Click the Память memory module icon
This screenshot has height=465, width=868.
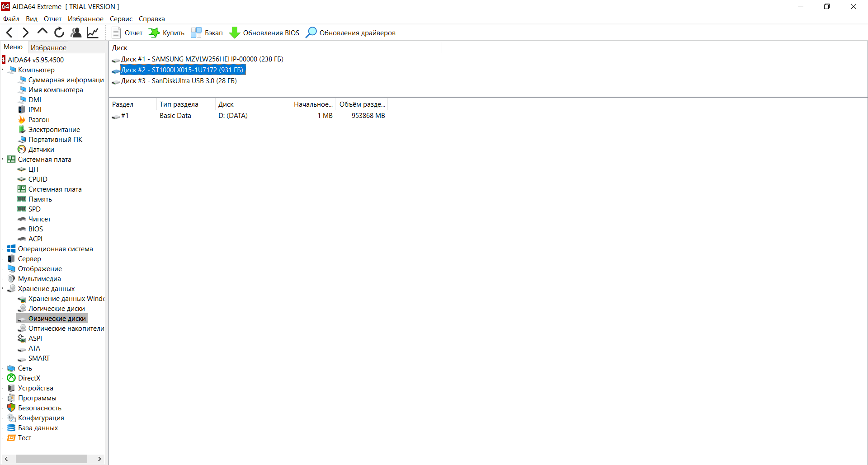tap(22, 199)
